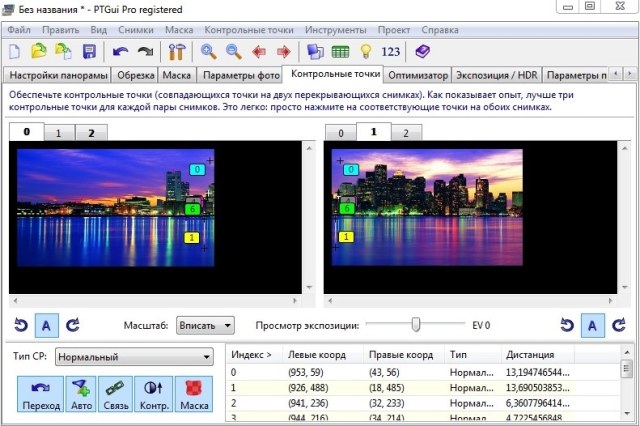Select left image tab 2
The width and height of the screenshot is (640, 426).
(x=91, y=132)
